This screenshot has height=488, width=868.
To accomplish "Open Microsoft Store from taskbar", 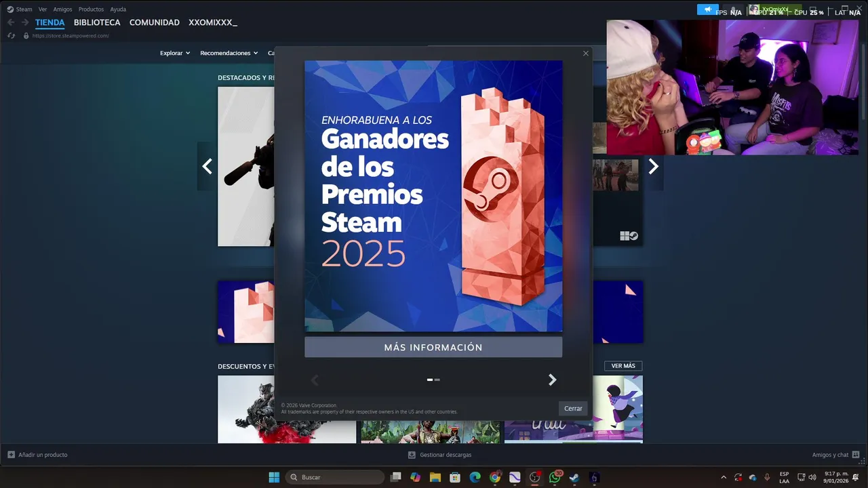I will click(x=455, y=477).
